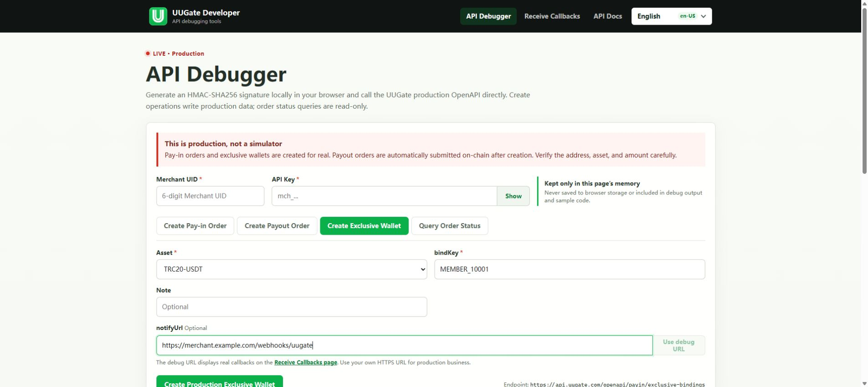Click the scrollbar up arrow
Screen dimensions: 868x387
[864, 3]
